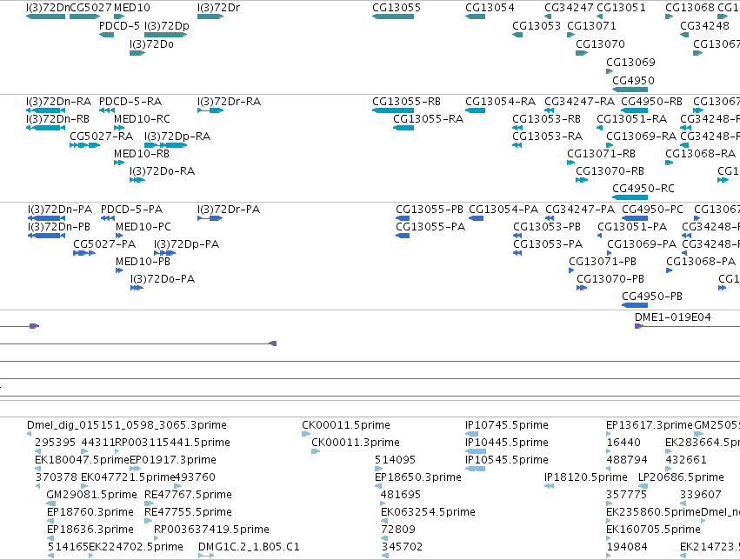The height and width of the screenshot is (560, 740).
Task: Click EST label EK063254.5prime
Action: point(428,512)
